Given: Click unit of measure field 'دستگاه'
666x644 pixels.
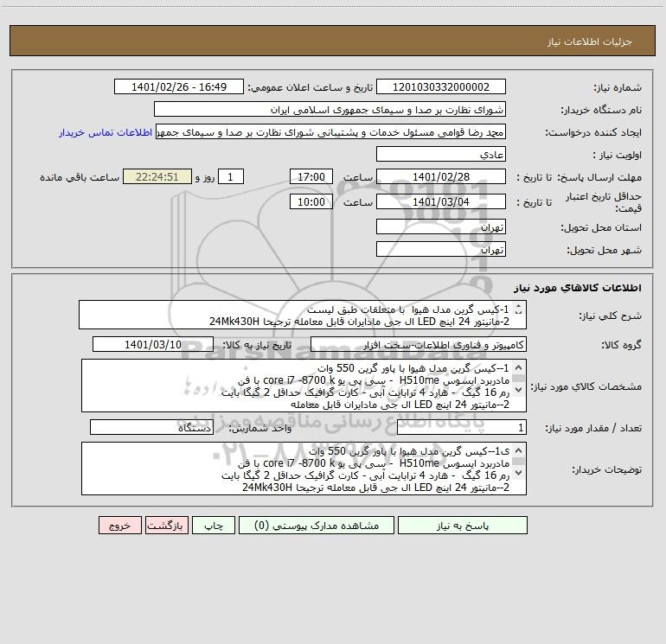Looking at the screenshot, I should pos(151,428).
